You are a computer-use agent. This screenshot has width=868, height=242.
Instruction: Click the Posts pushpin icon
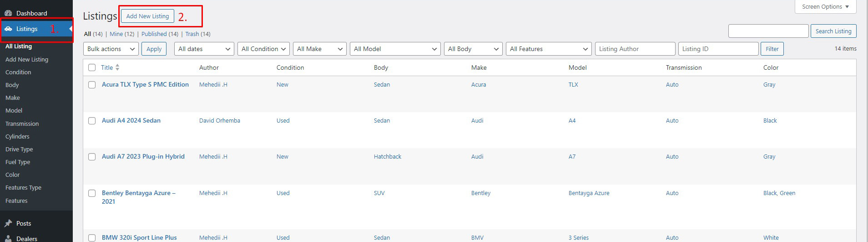coord(8,223)
